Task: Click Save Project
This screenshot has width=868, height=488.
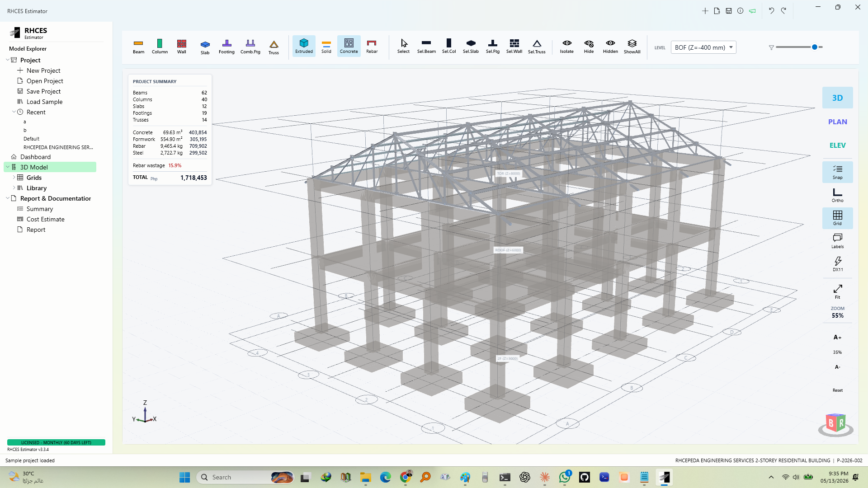Action: tap(43, 91)
